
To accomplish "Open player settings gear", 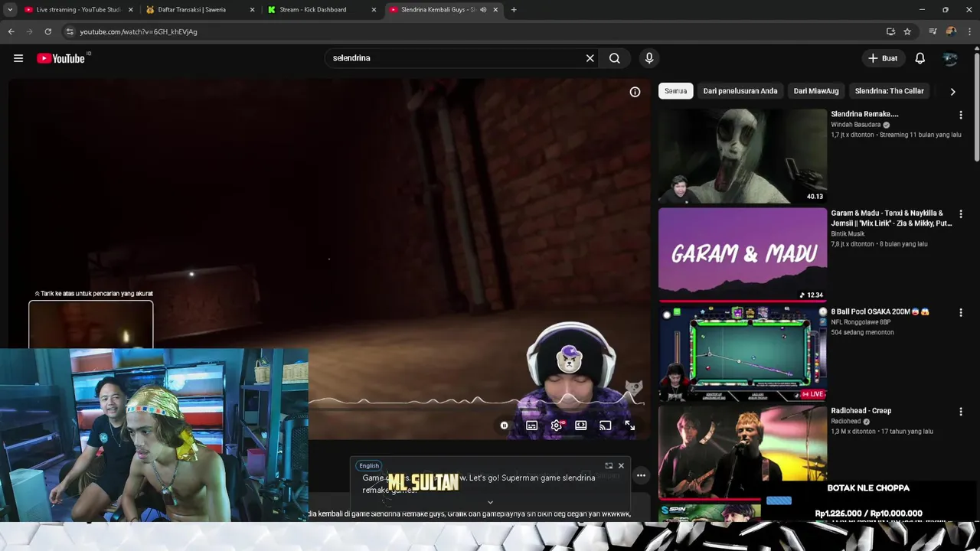I will (x=557, y=425).
